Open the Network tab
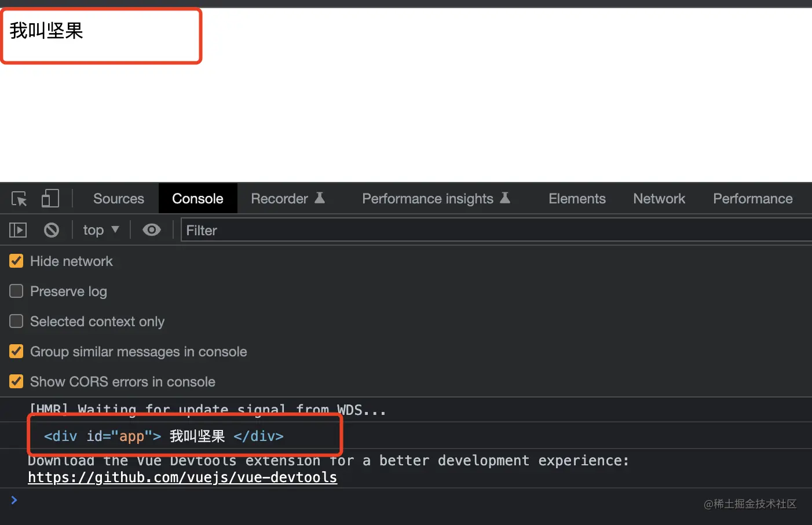 [x=659, y=199]
